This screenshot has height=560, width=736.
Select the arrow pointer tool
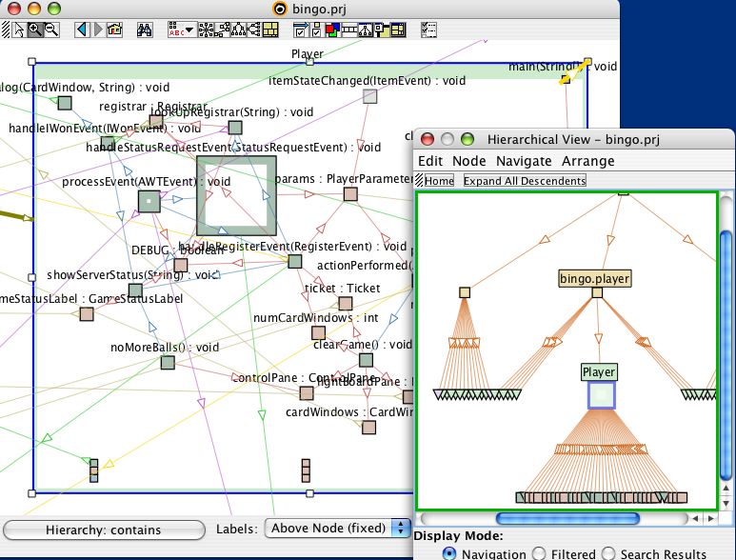(19, 30)
